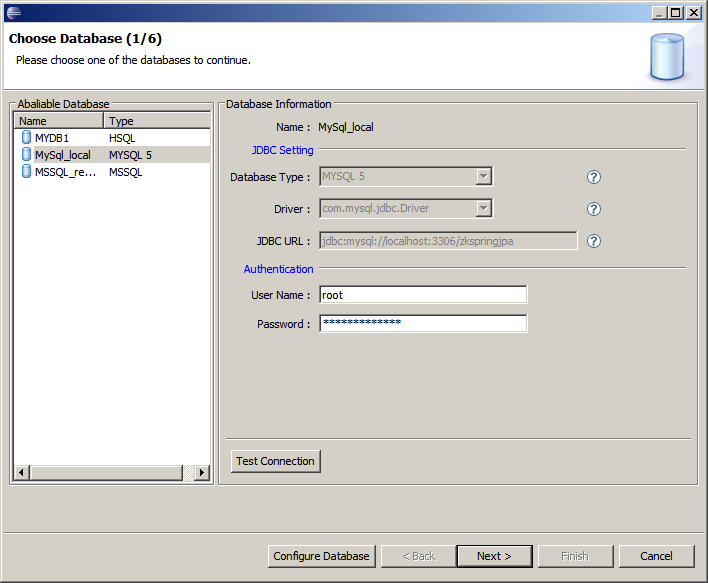Open Configure Database dialog
Screen dimensions: 708x583
tap(321, 556)
